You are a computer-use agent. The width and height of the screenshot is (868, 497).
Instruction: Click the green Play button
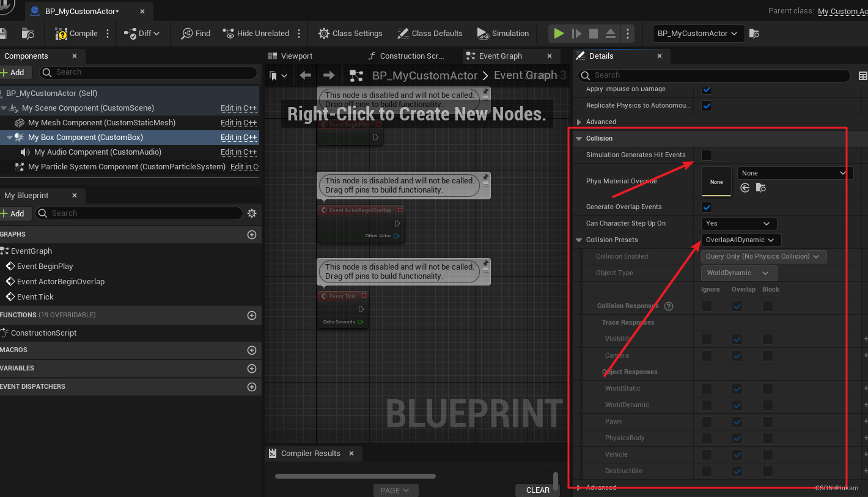[559, 34]
